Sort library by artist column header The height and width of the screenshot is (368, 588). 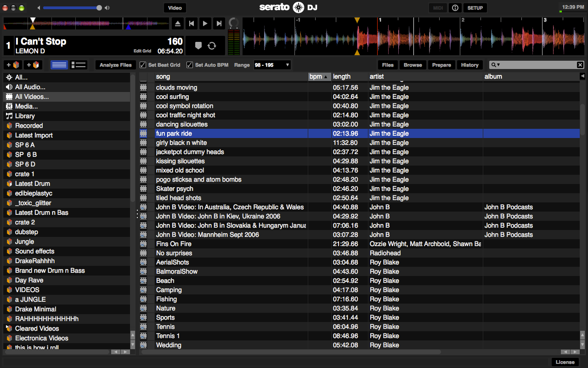coord(425,76)
